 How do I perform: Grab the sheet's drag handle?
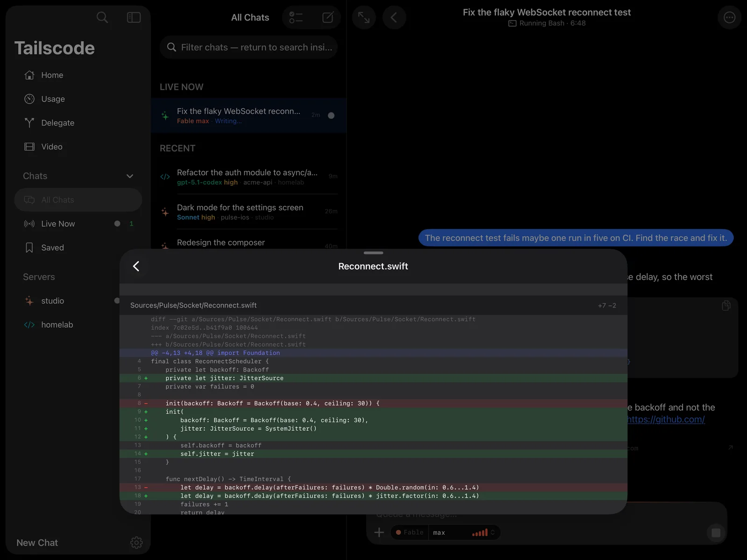tap(373, 253)
